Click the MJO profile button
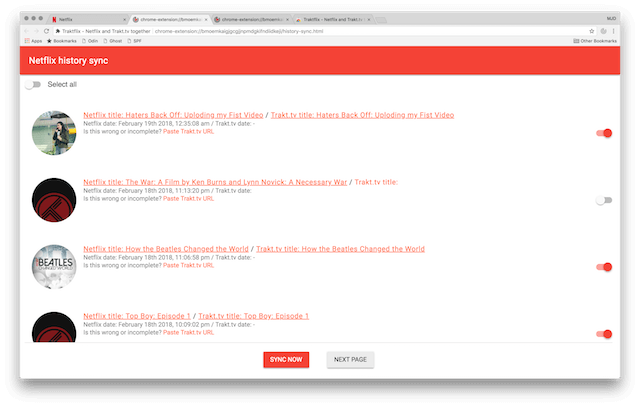This screenshot has width=640, height=407. click(611, 18)
